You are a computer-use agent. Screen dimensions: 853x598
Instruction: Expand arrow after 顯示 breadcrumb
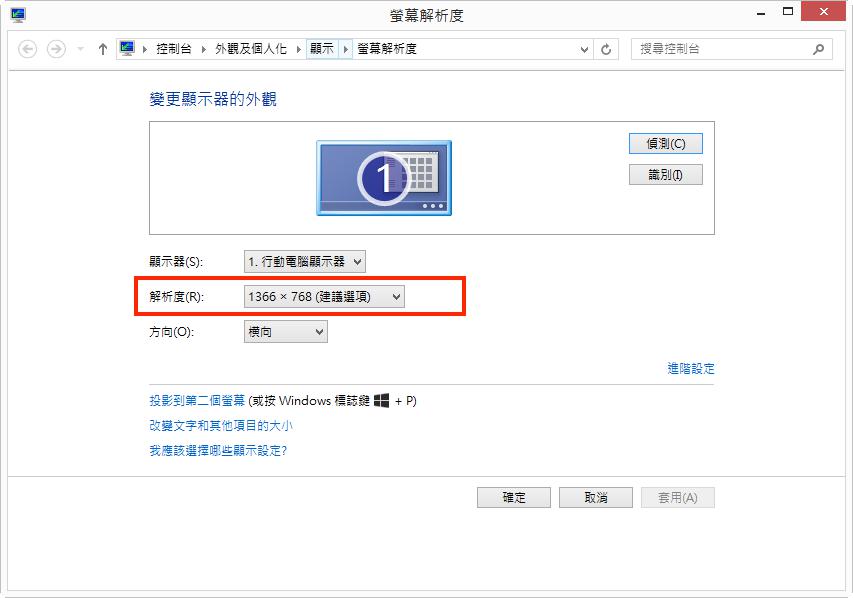point(345,49)
